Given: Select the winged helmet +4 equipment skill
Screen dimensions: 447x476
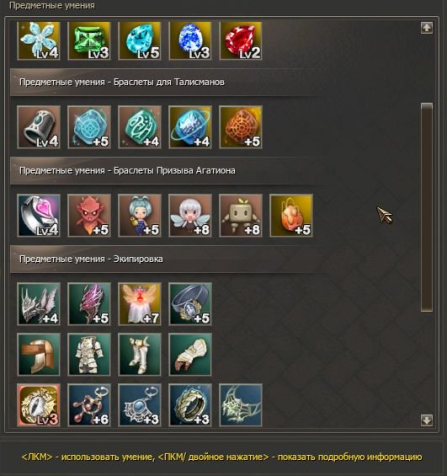Looking at the screenshot, I should pyautogui.click(x=39, y=304).
